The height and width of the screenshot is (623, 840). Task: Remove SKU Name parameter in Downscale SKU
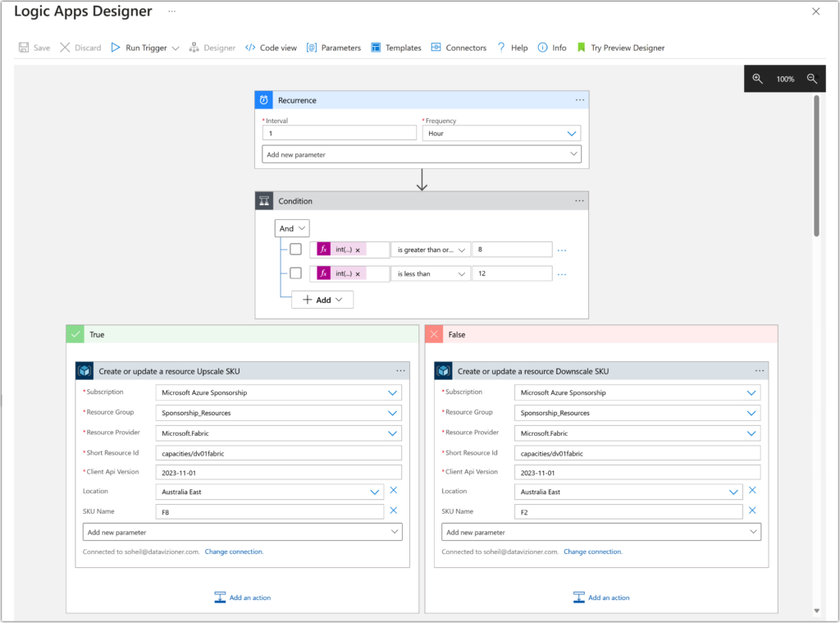(x=752, y=511)
